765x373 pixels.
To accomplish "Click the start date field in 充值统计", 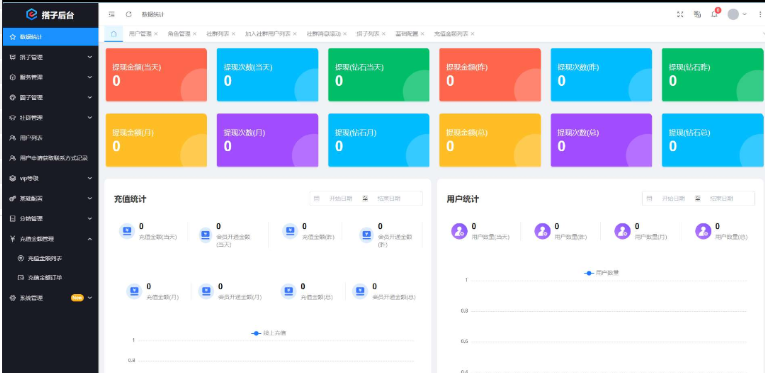I will (341, 198).
